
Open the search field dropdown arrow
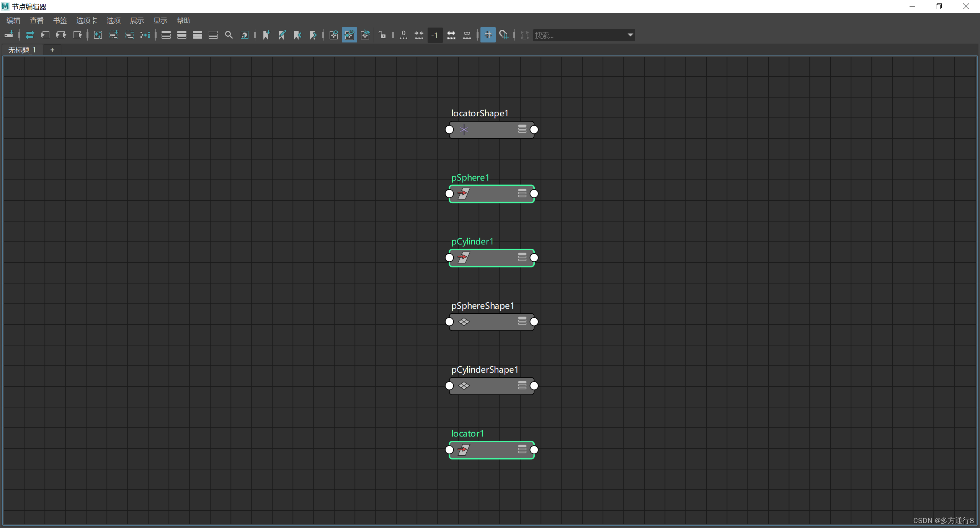click(x=630, y=35)
